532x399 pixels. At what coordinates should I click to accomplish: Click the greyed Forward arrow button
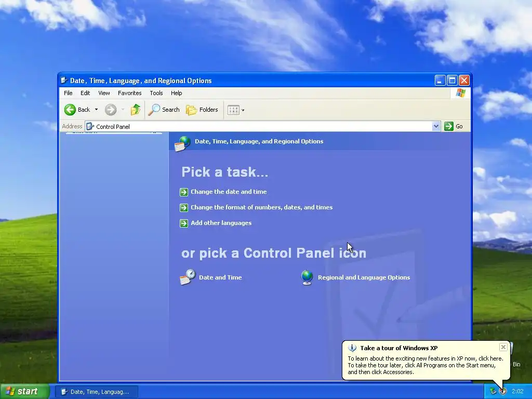pyautogui.click(x=111, y=110)
